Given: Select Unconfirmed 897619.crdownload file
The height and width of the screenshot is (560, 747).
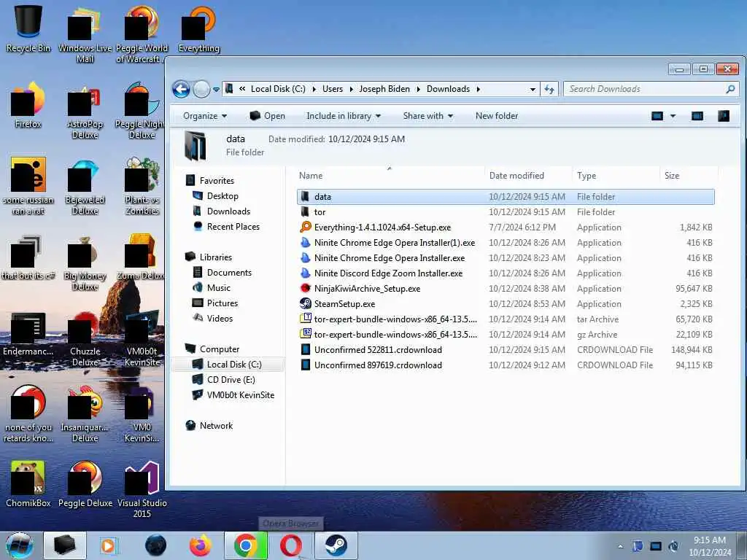Looking at the screenshot, I should pyautogui.click(x=378, y=365).
